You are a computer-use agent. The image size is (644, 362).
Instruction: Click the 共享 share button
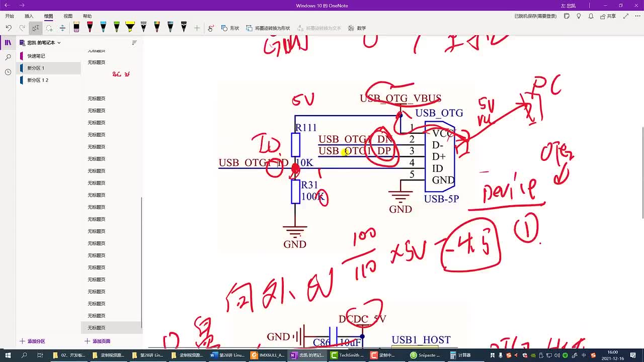click(x=607, y=16)
